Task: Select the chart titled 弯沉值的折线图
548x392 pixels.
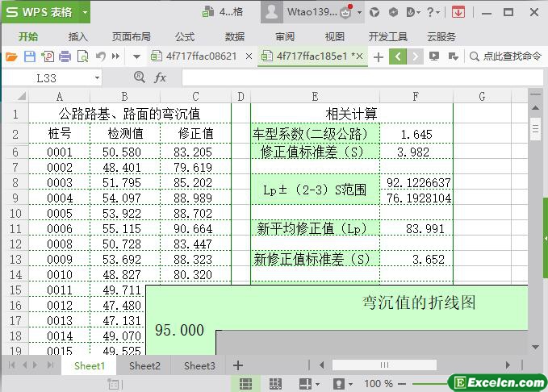Action: click(418, 302)
